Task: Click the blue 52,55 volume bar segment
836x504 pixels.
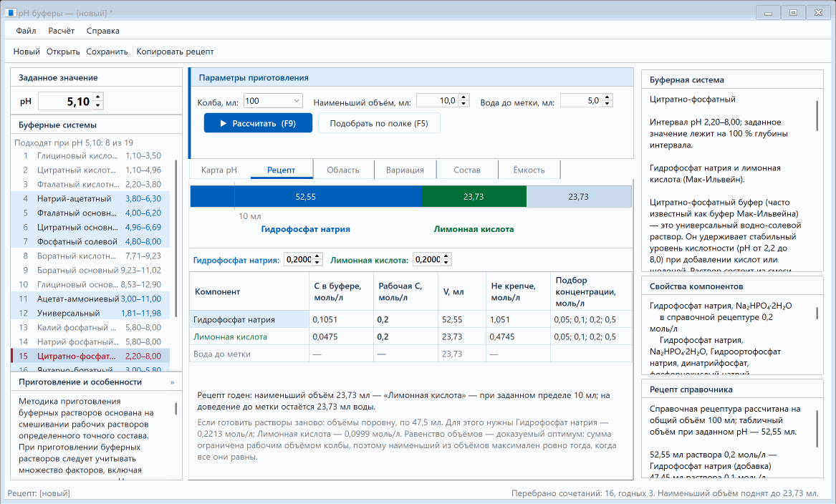Action: click(x=306, y=197)
